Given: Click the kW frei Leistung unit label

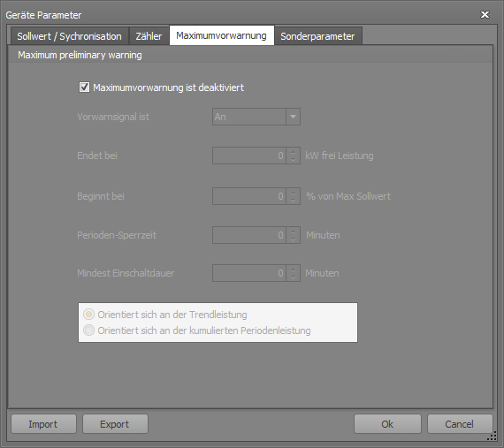Looking at the screenshot, I should [340, 156].
